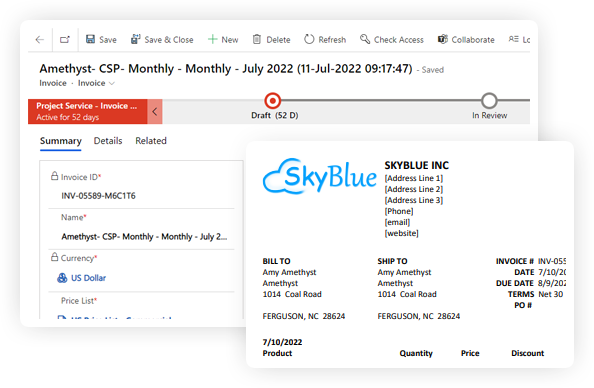Click the lock icon beside Invoice ID

pos(55,176)
